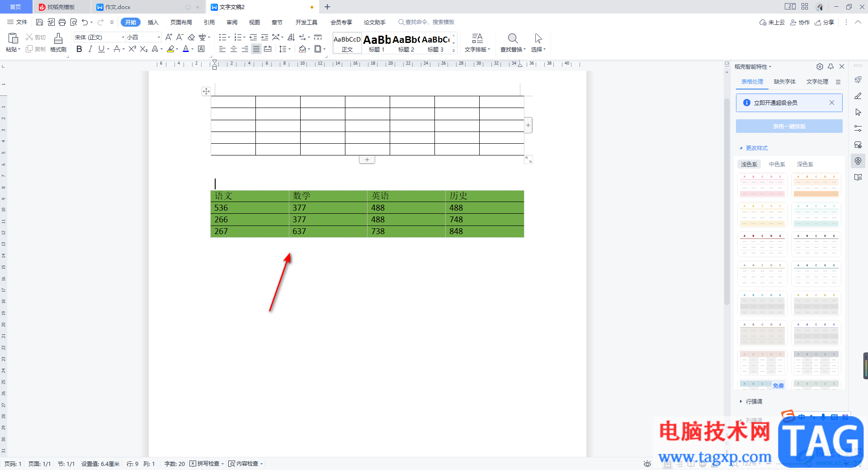Toggle Underline formatting
Image resolution: width=868 pixels, height=470 pixels.
(101, 49)
